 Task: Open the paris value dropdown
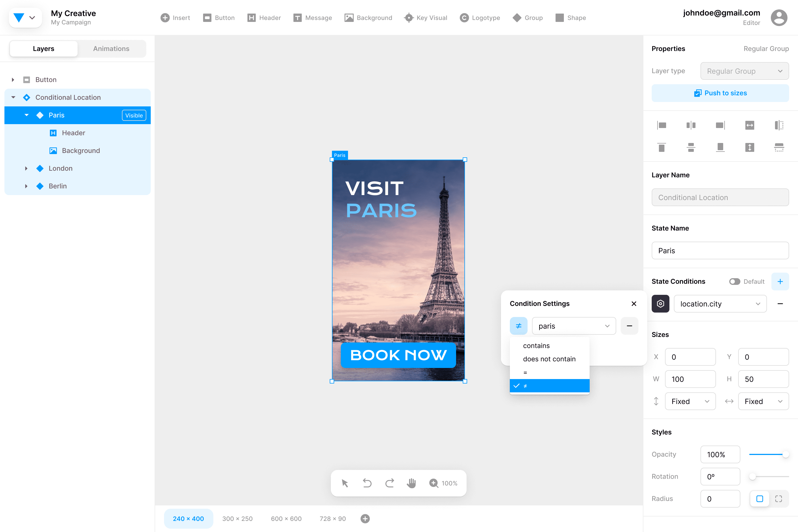point(574,326)
